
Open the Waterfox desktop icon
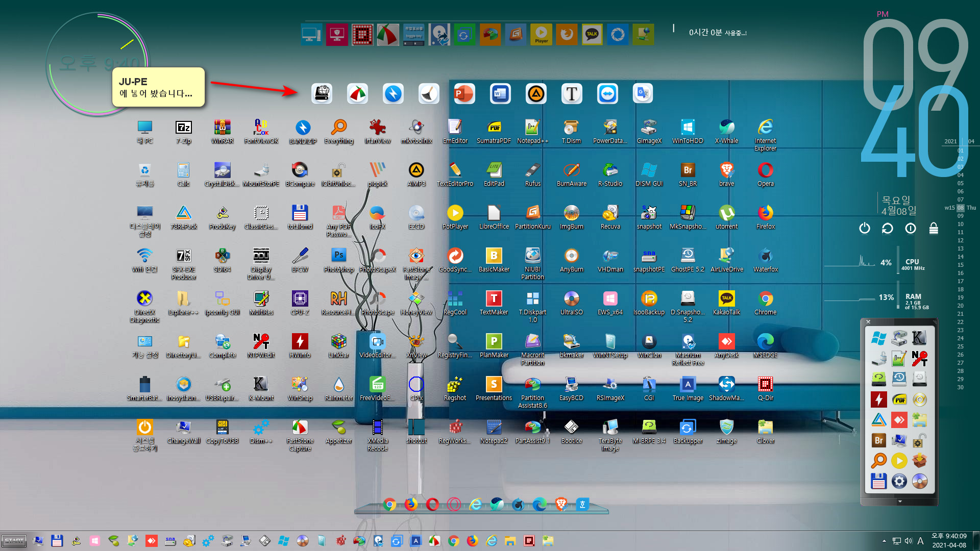(765, 260)
